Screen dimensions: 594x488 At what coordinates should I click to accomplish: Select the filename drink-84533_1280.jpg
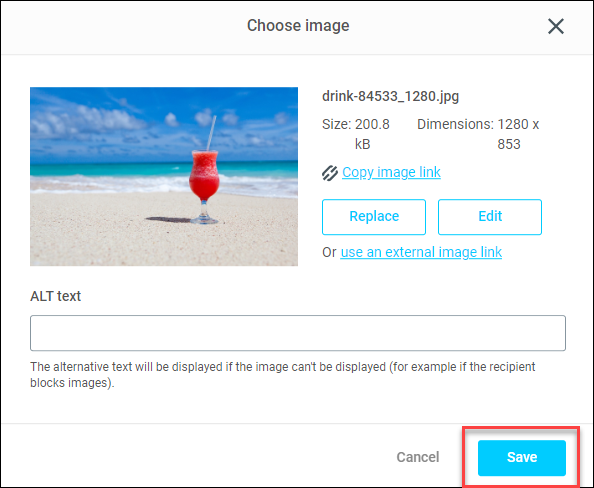coord(390,96)
